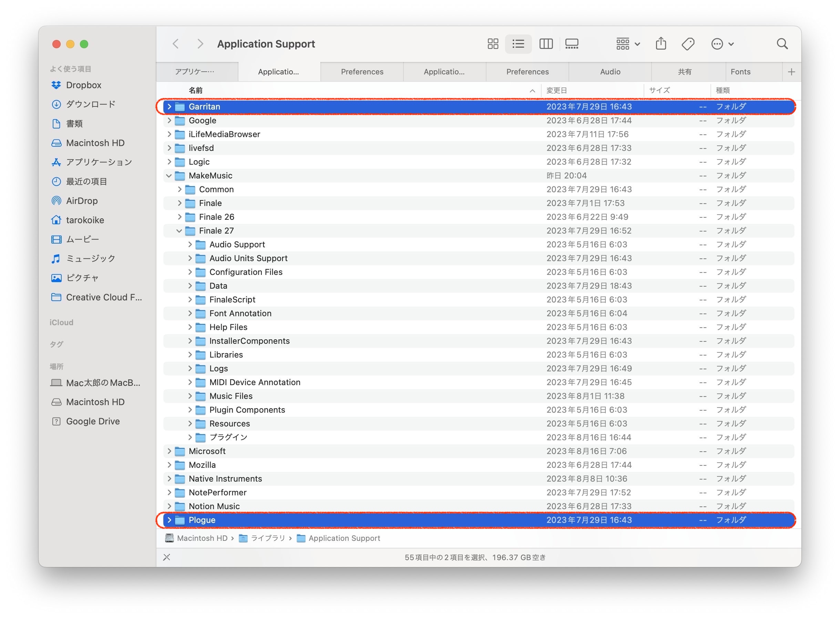Select the NotePerformer folder
The width and height of the screenshot is (840, 618).
pos(479,493)
